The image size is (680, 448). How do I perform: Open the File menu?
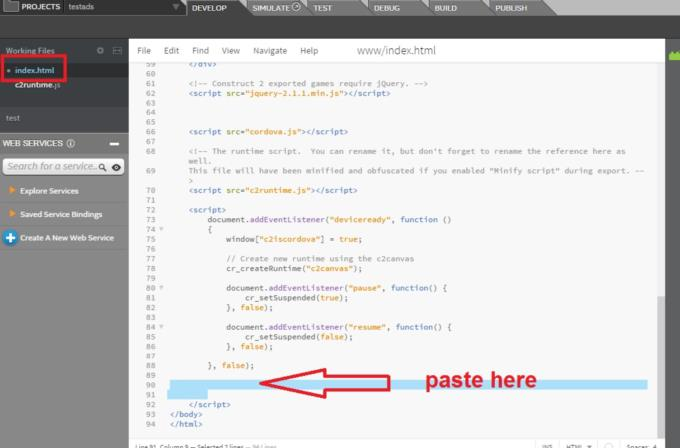[144, 51]
